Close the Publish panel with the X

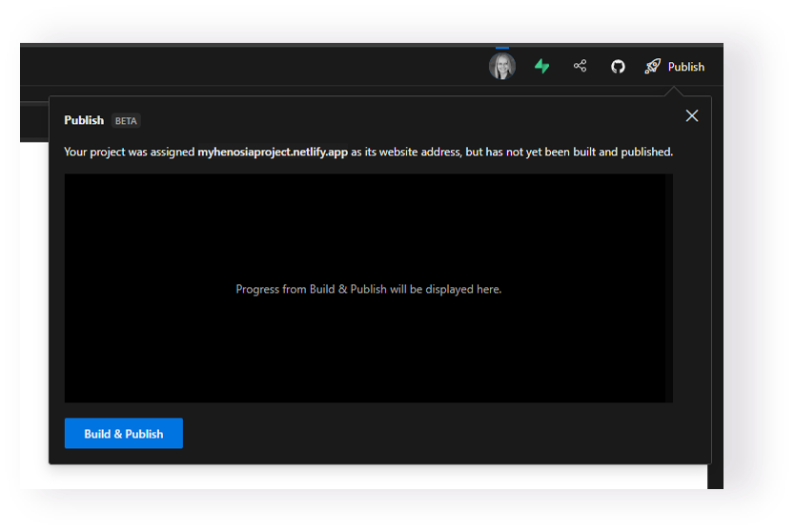(692, 115)
